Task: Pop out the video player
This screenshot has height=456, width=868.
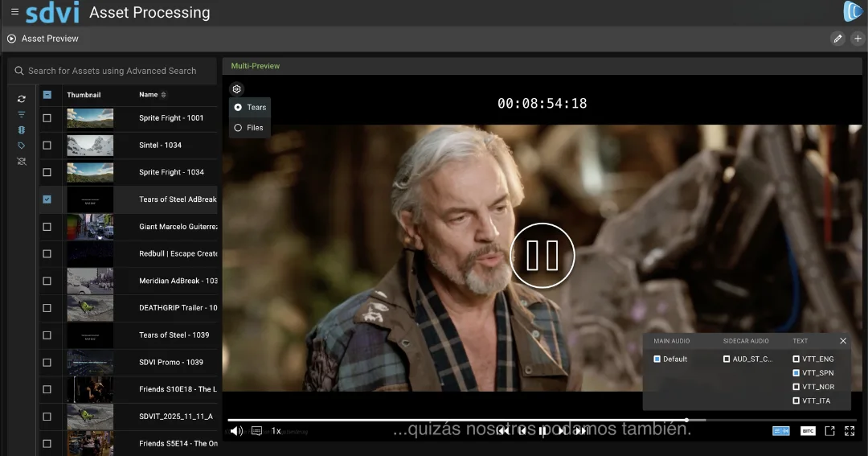Action: (829, 430)
